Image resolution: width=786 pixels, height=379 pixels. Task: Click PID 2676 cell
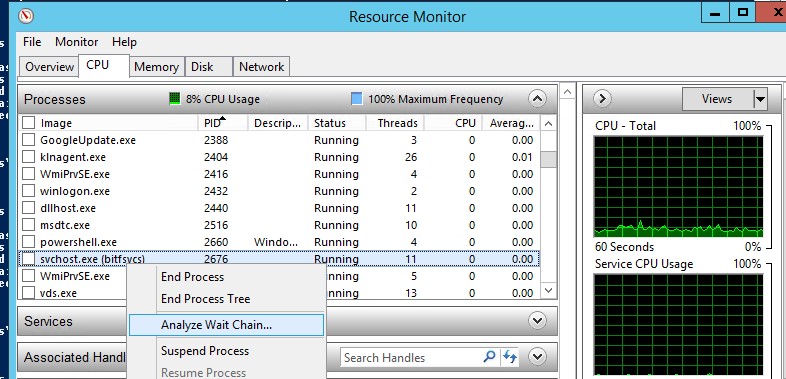(216, 259)
